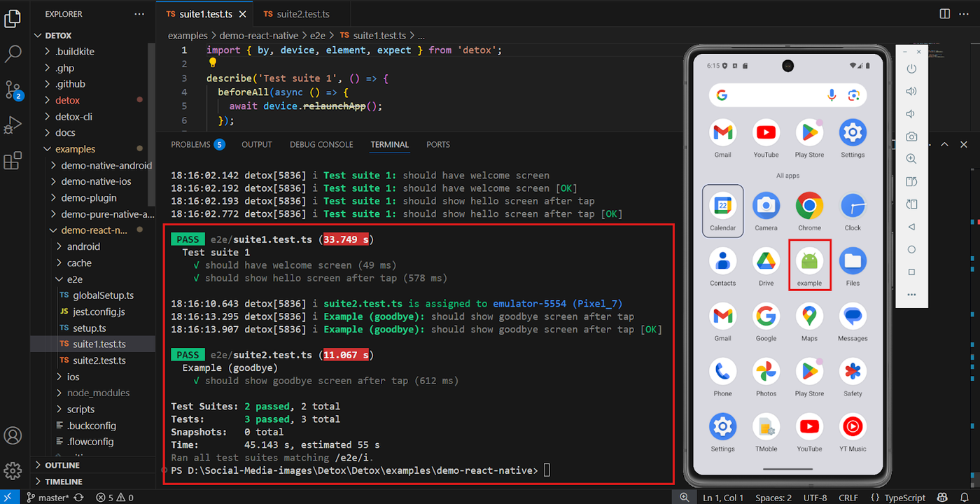
Task: Click the emulator zoom magnifier icon
Action: point(911,159)
